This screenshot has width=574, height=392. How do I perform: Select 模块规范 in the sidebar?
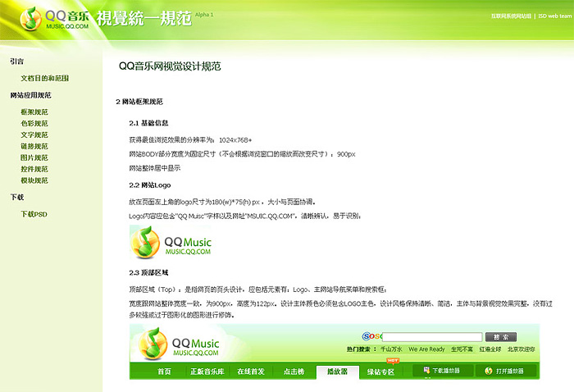[x=34, y=180]
